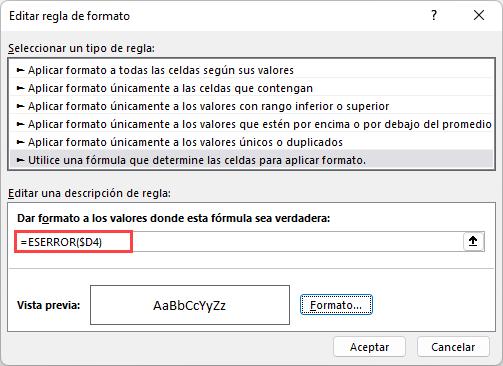Screen dimensions: 503x366
Task: Select 'Utilice una fórmula que determine las celdas'
Action: pos(251,160)
